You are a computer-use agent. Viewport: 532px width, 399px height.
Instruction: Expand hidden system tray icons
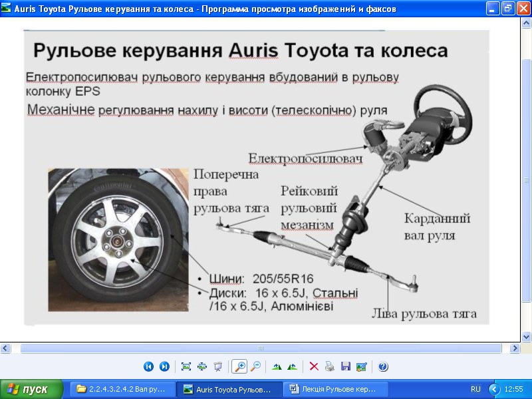(x=494, y=389)
